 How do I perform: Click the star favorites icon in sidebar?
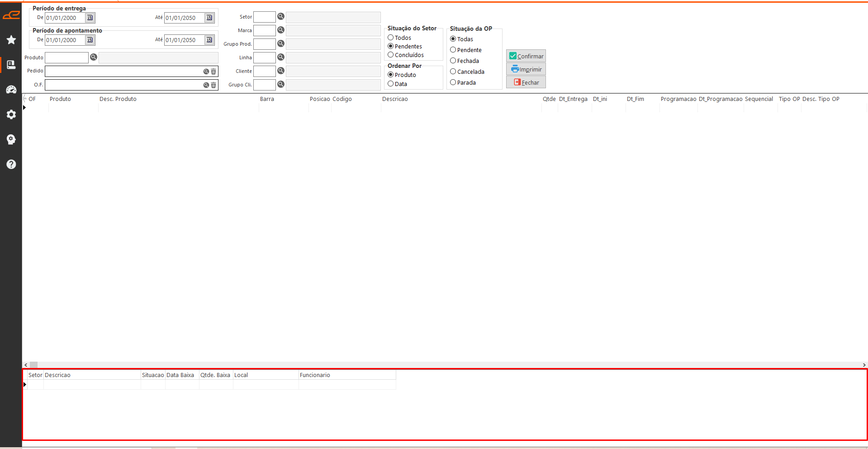click(x=11, y=40)
